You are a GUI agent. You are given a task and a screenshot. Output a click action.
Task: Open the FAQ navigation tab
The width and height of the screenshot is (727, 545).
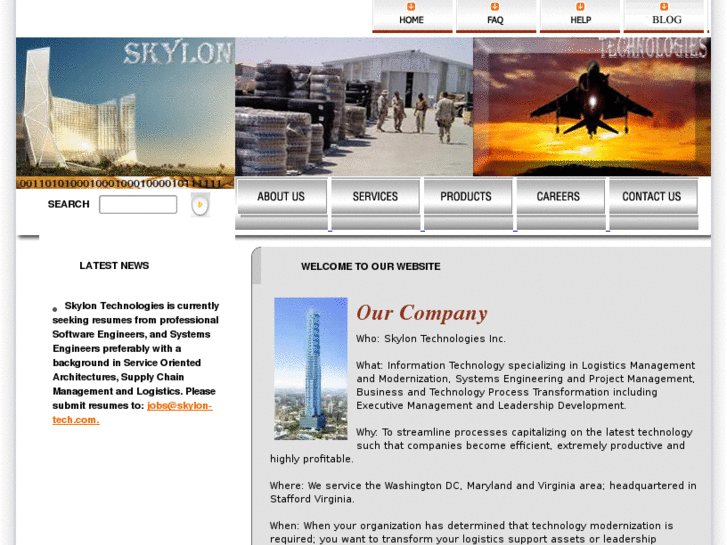point(496,16)
